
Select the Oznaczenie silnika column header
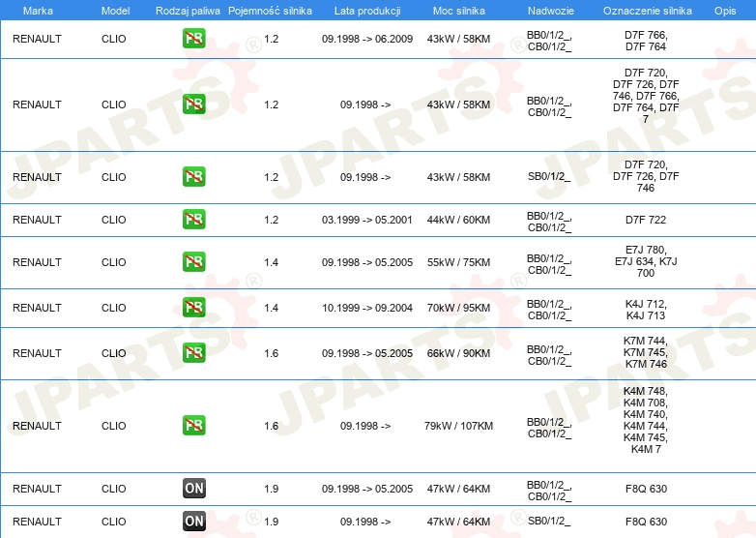646,11
